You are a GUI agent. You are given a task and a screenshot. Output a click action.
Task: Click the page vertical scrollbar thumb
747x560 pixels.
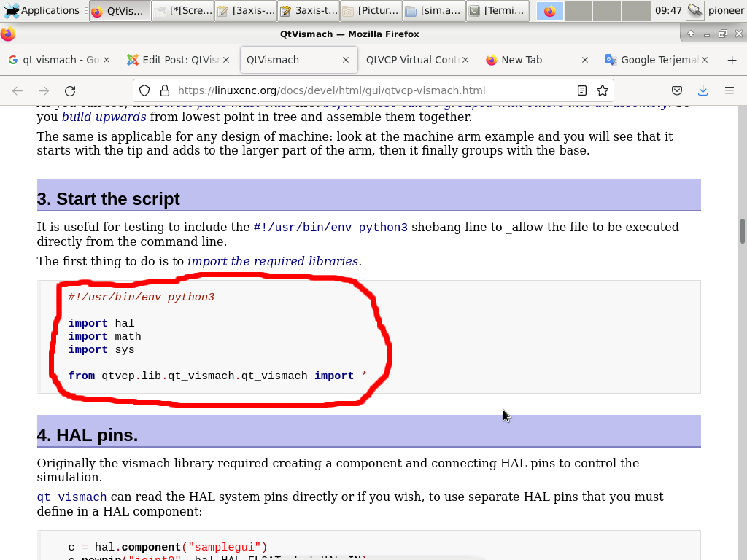(743, 230)
